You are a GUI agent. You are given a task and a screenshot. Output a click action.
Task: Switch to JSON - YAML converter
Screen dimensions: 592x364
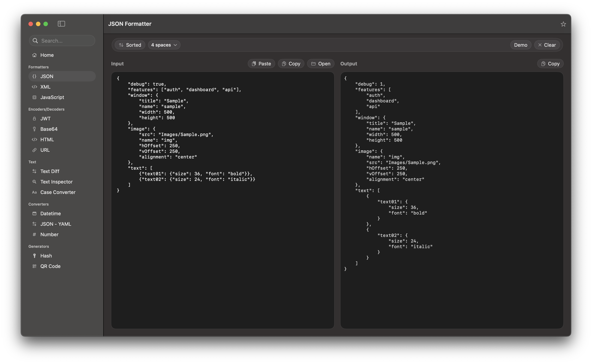[x=55, y=224]
